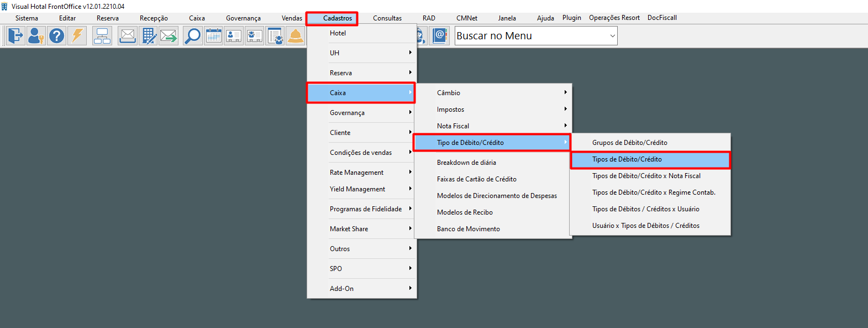Click the Cadastros menu
Screen dimensions: 868x328
(338, 18)
